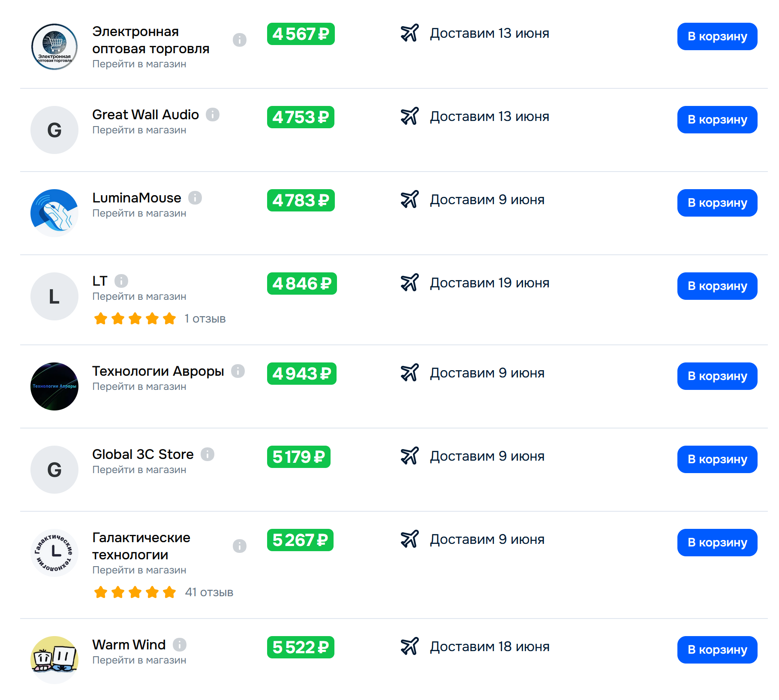Open info icon next to Warm Wind

pos(180,645)
